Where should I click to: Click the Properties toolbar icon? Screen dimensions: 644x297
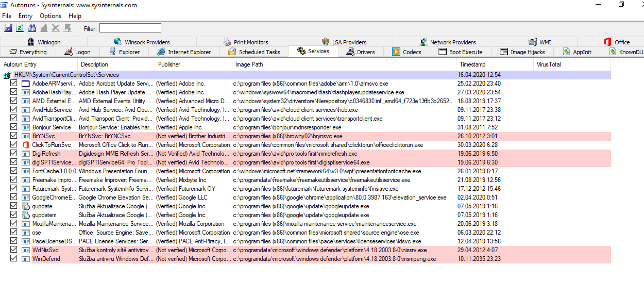[44, 28]
